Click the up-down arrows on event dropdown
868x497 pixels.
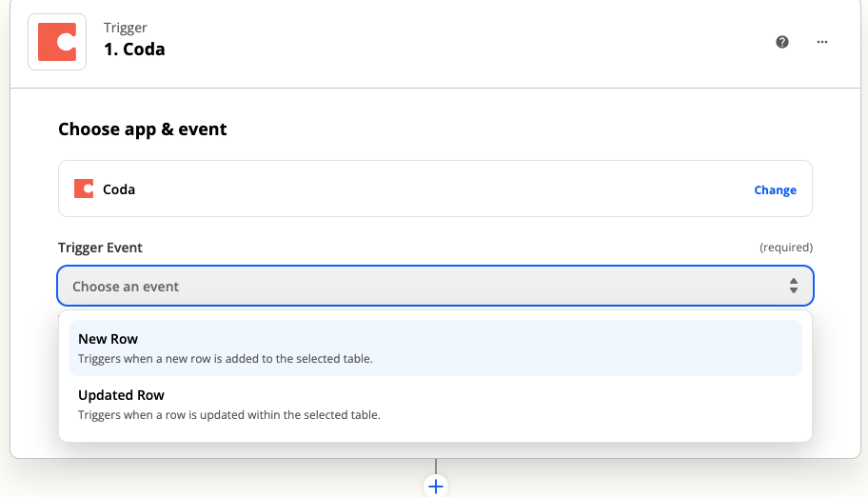pos(794,286)
